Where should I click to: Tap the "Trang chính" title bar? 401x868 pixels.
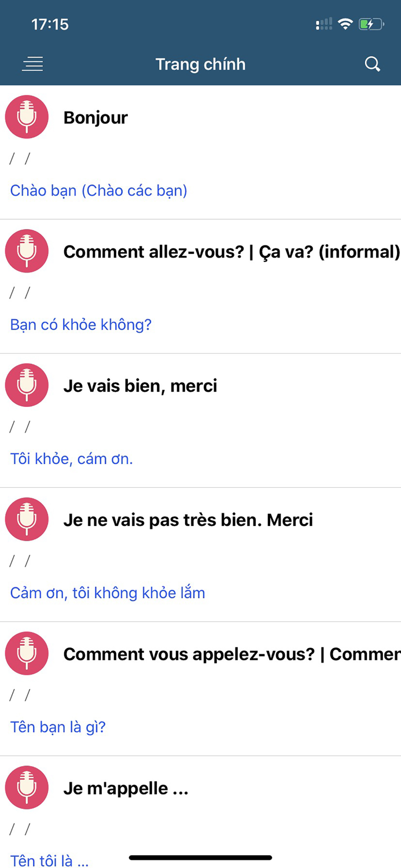[200, 64]
